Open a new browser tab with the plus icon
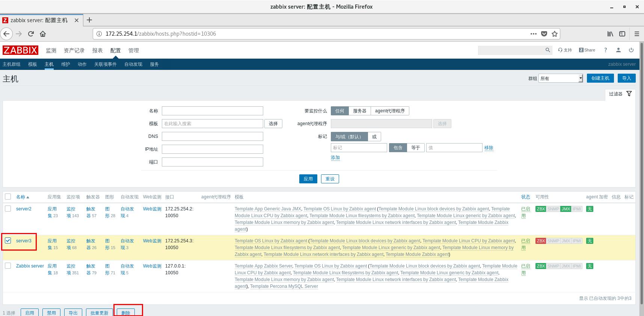 (89, 20)
